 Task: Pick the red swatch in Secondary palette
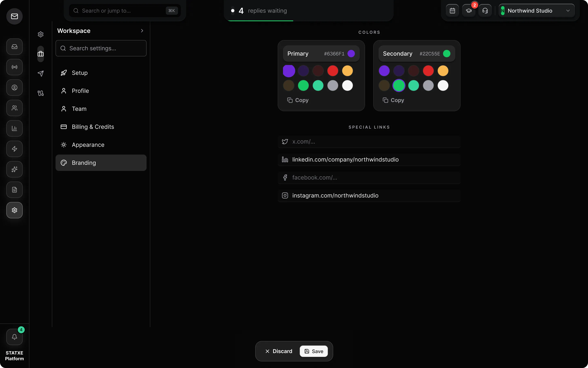[428, 71]
